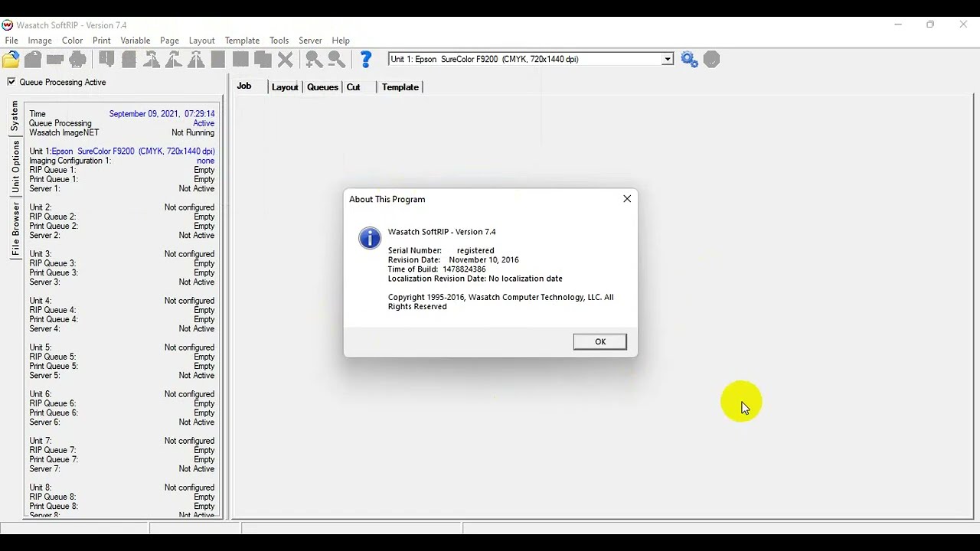Click the Unit 2 Not configured row
980x551 pixels.
[x=122, y=207]
